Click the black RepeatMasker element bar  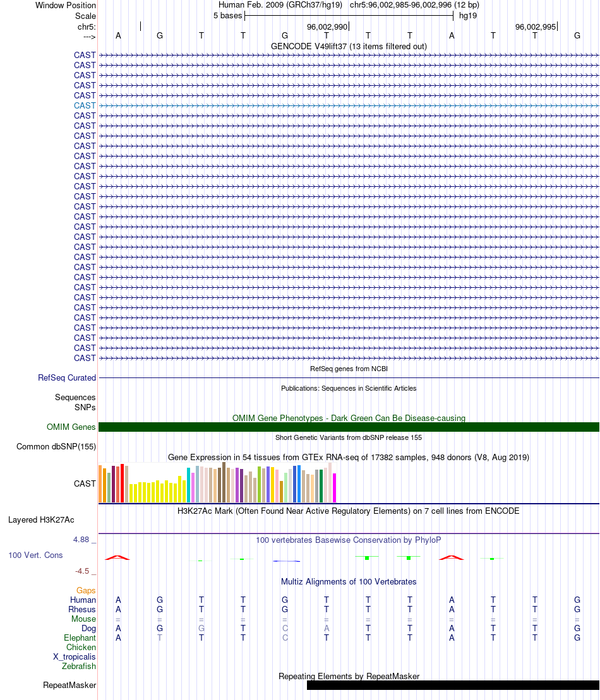click(x=453, y=685)
